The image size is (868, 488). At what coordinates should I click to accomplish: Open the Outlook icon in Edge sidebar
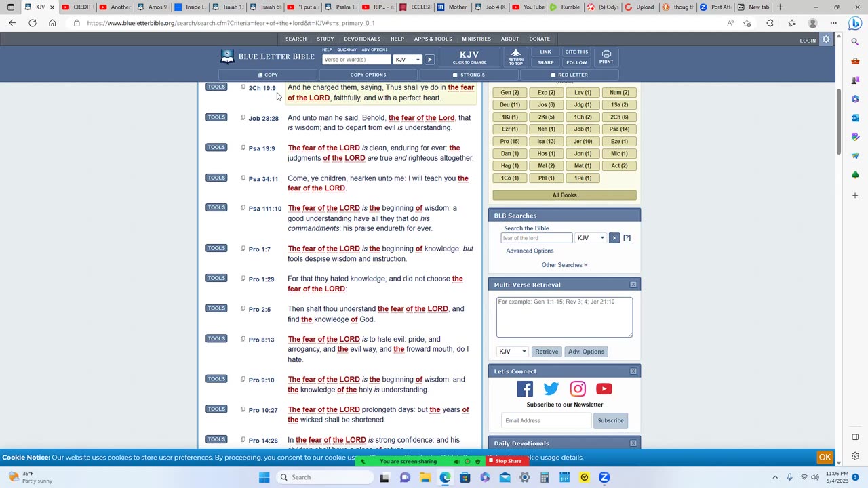(855, 118)
